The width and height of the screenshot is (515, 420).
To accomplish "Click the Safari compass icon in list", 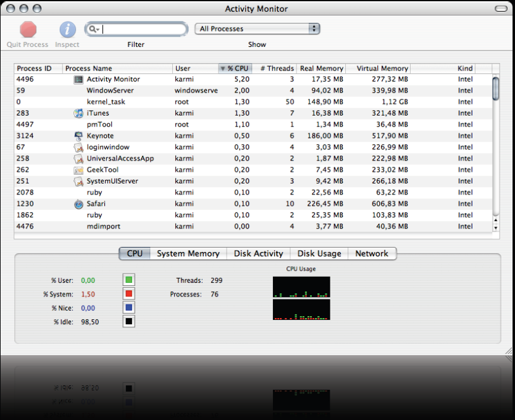I will (x=78, y=204).
